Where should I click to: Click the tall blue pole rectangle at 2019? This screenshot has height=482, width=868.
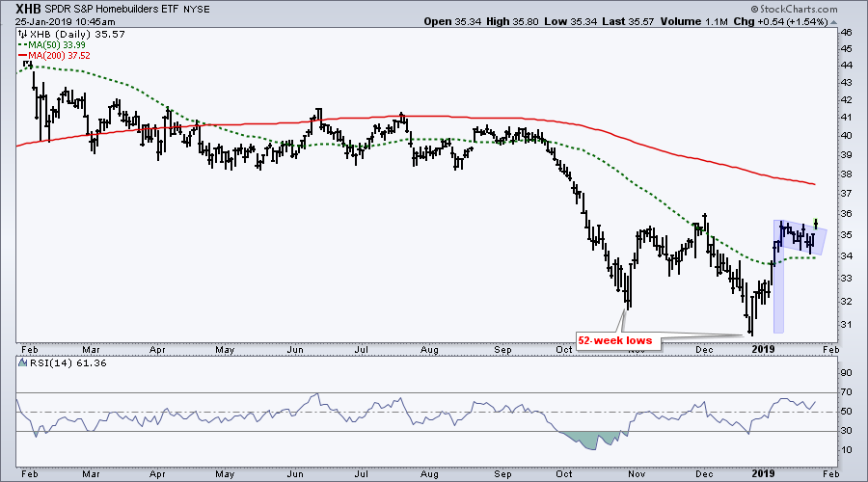[x=778, y=277]
